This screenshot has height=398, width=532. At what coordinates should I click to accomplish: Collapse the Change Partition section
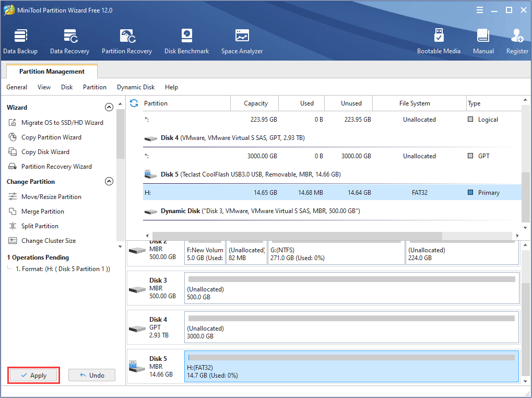coord(109,182)
